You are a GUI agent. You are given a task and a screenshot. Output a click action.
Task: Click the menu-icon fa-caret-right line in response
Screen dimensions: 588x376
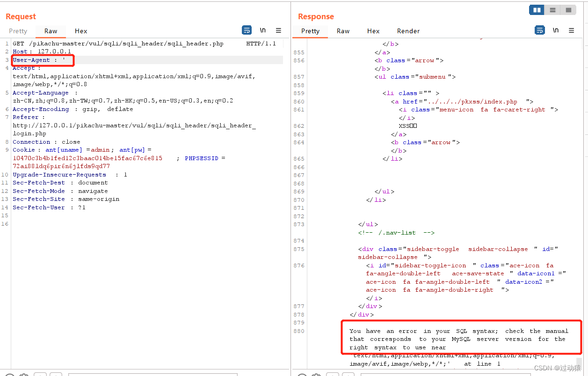[479, 110]
